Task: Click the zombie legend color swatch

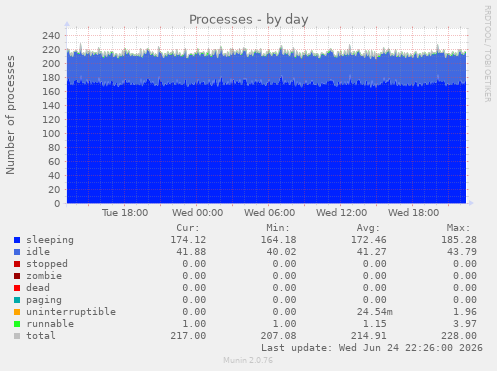Action: click(x=17, y=276)
